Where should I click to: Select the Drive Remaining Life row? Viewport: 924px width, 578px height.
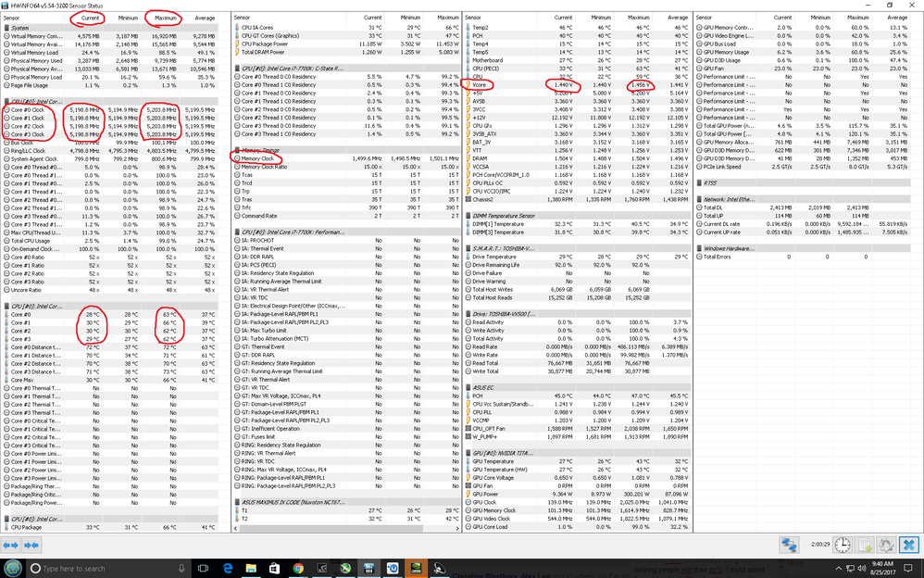(x=578, y=266)
